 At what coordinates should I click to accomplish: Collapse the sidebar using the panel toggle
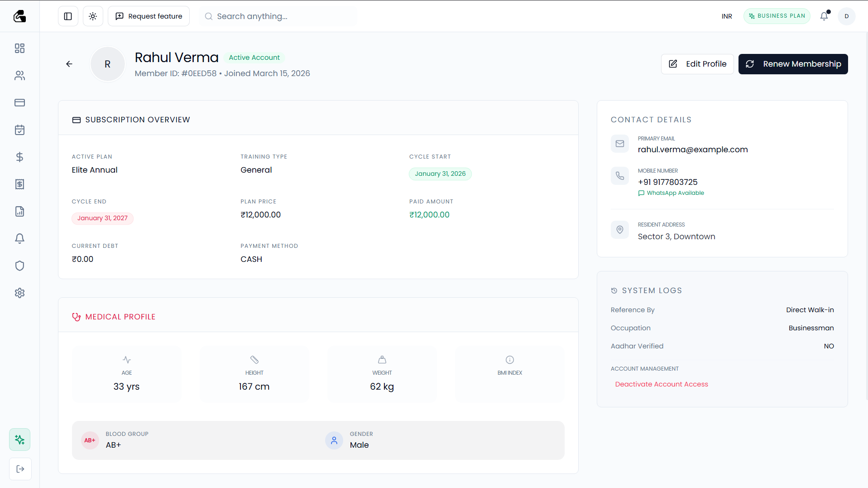click(67, 16)
